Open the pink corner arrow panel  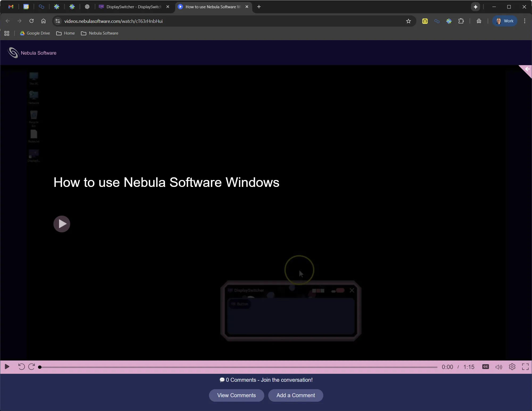(x=527, y=70)
